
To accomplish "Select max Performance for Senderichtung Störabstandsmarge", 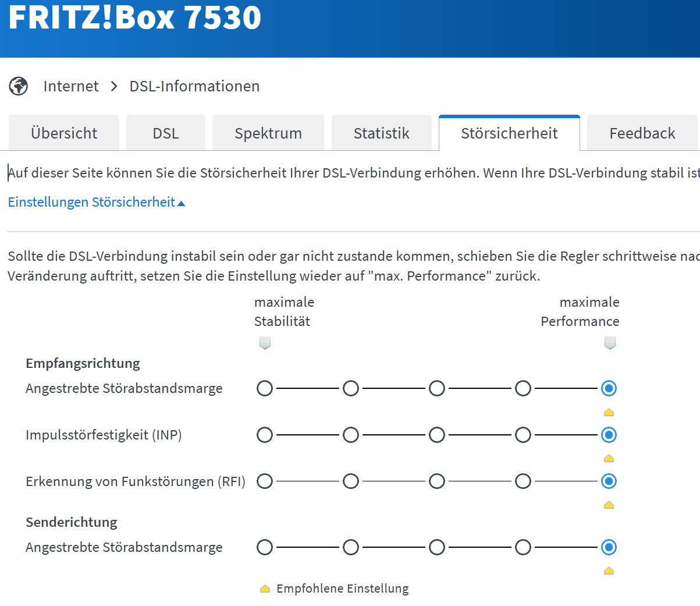I will click(x=609, y=547).
